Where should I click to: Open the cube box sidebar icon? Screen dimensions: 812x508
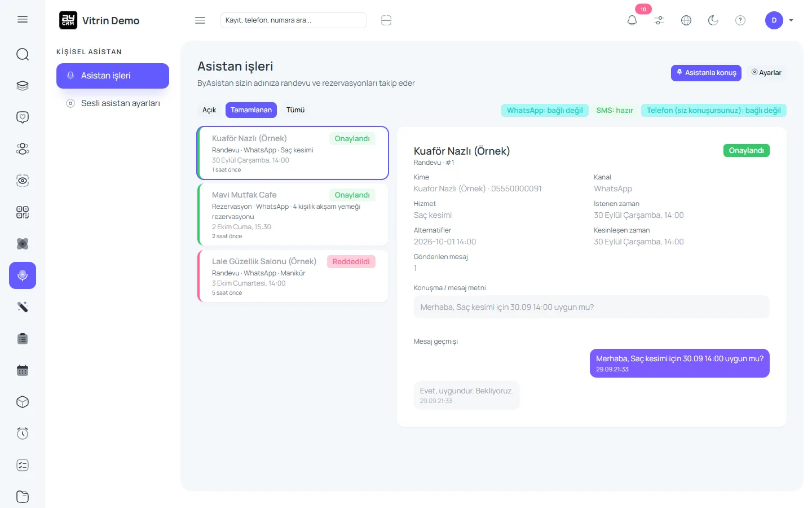click(23, 402)
